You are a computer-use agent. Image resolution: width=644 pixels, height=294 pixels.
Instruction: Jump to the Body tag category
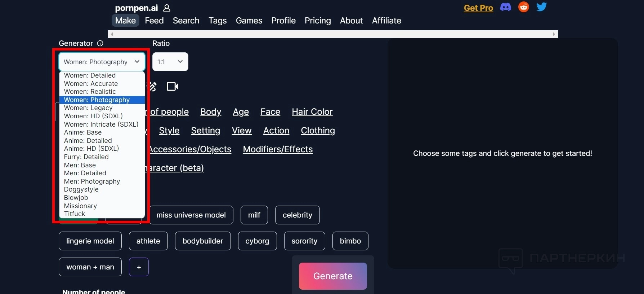click(x=211, y=112)
